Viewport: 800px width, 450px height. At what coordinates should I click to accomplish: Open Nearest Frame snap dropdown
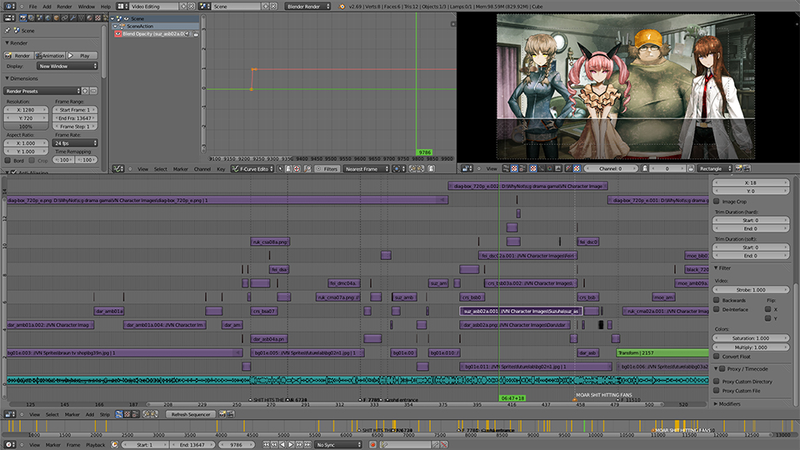click(366, 168)
